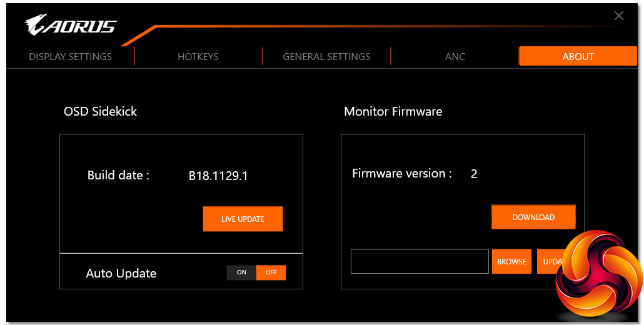644x325 pixels.
Task: Download the monitor firmware
Action: [x=533, y=217]
